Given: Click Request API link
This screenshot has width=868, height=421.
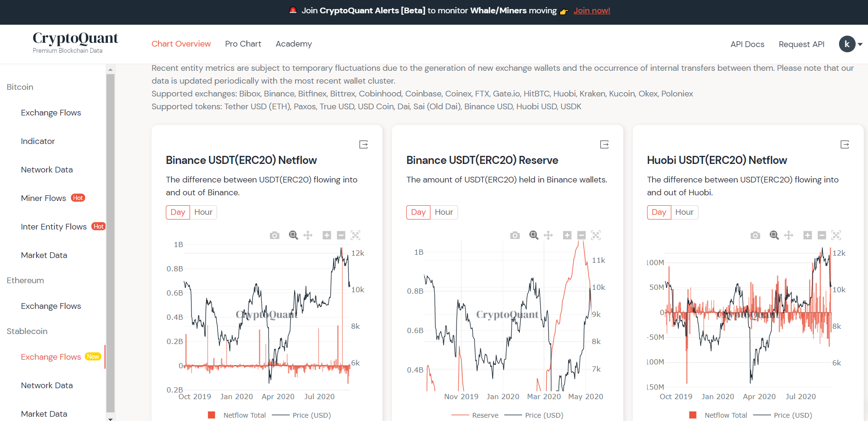Looking at the screenshot, I should point(801,44).
